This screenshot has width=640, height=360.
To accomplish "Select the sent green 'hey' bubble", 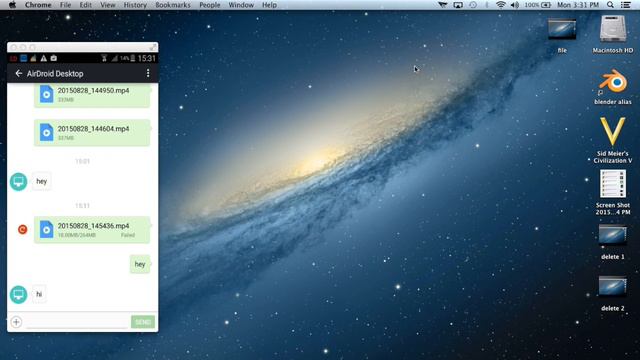I will 140,264.
